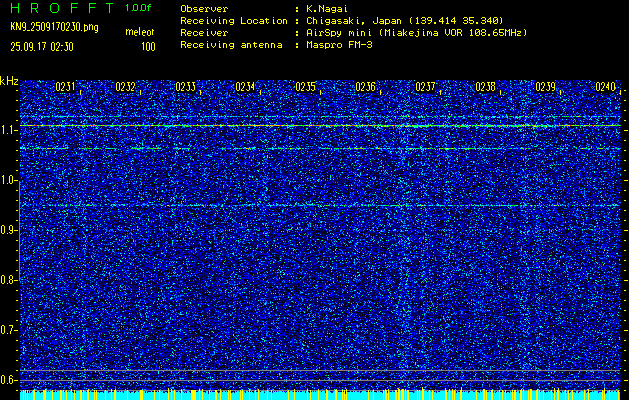Select the Observer field label
This screenshot has height=400, width=629.
(204, 9)
